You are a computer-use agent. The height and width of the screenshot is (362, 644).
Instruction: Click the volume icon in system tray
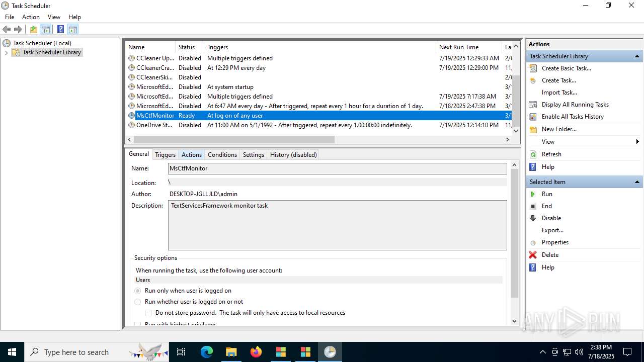click(x=579, y=352)
